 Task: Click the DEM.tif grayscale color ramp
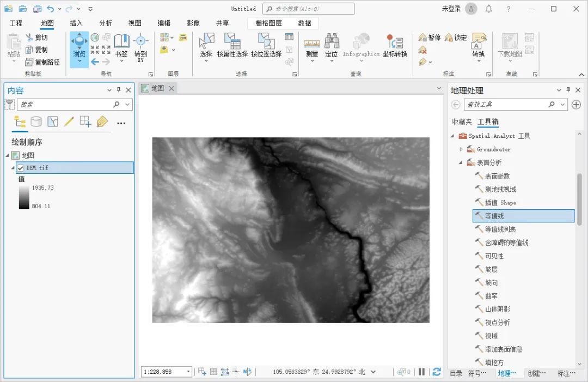[24, 197]
